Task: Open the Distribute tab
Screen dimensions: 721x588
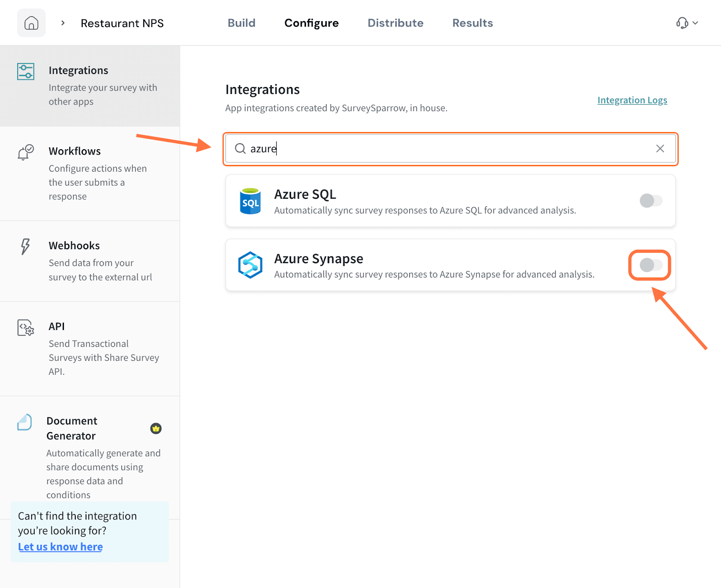Action: pyautogui.click(x=395, y=23)
